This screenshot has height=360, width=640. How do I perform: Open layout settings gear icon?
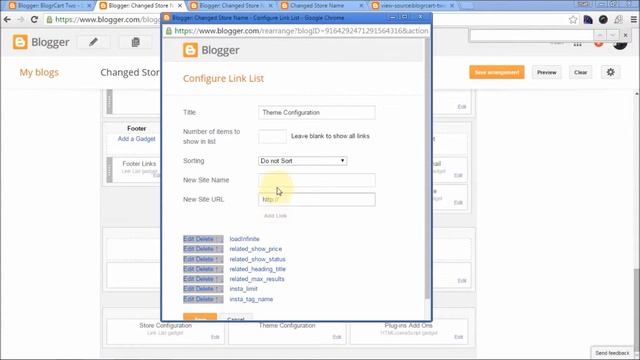[611, 72]
